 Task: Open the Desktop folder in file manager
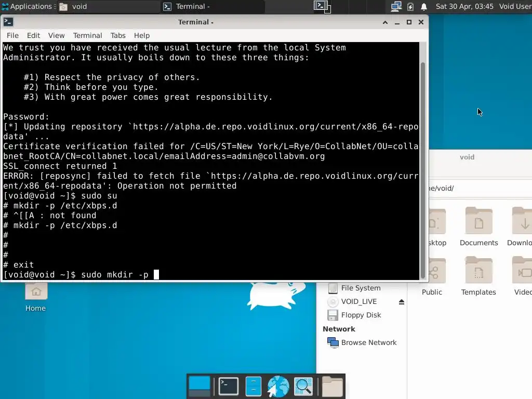(437, 227)
